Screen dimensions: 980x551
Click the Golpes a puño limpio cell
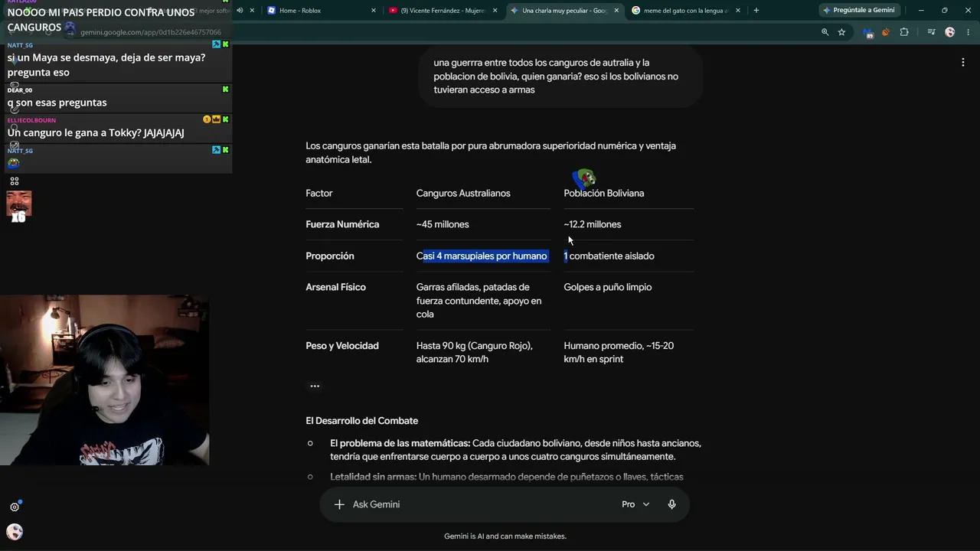[608, 287]
